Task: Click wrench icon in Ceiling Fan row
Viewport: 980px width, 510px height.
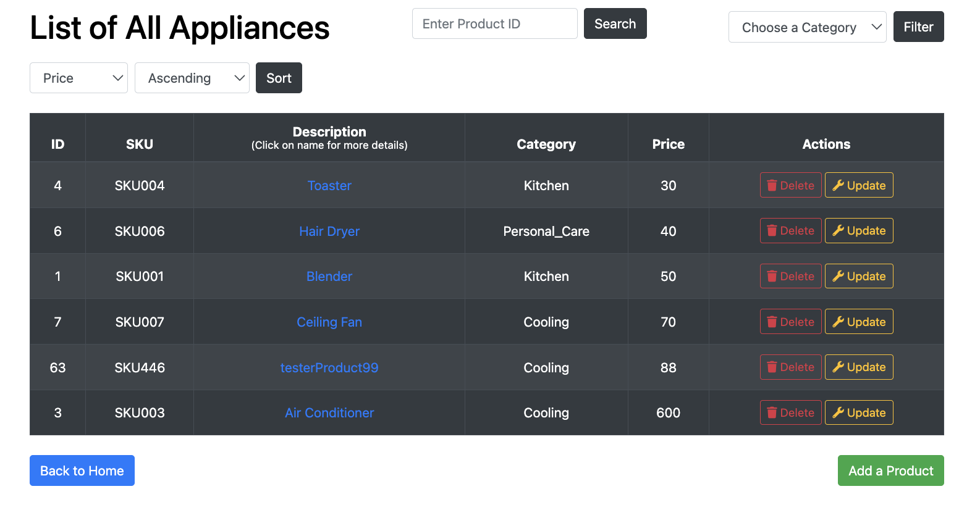Action: 838,322
